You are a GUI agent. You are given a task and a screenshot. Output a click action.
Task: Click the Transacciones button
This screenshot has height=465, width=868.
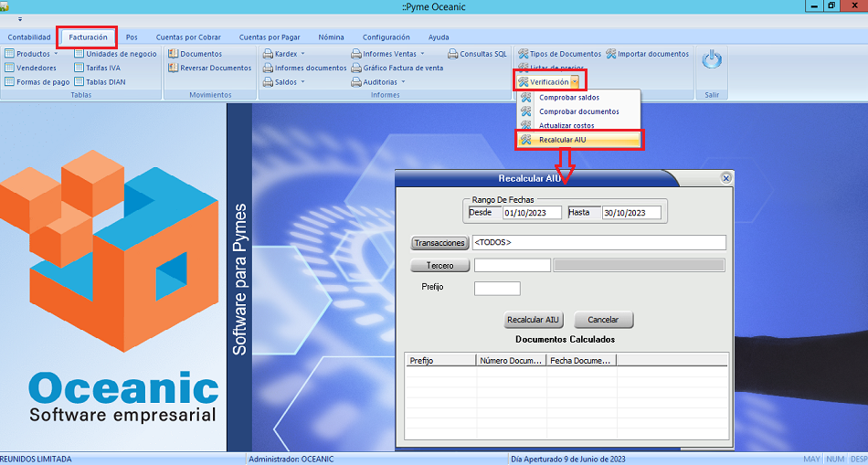(x=439, y=243)
